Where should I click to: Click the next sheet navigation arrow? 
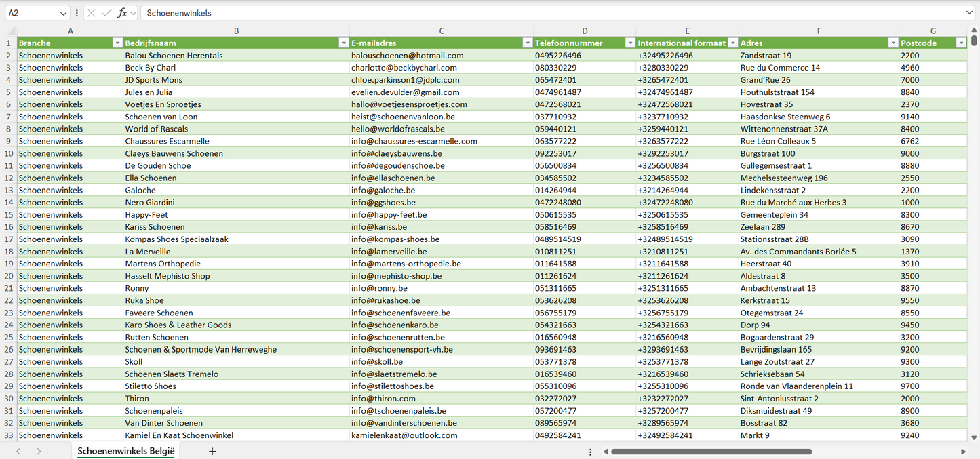[x=39, y=451]
